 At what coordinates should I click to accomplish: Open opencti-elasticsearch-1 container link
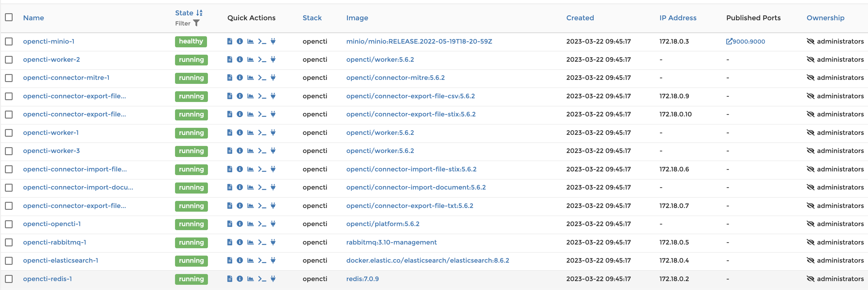click(x=60, y=261)
